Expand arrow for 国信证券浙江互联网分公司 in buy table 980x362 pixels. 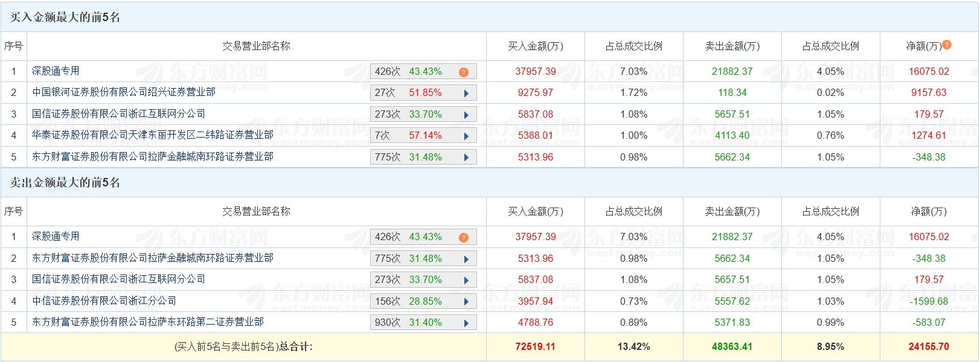tap(466, 115)
